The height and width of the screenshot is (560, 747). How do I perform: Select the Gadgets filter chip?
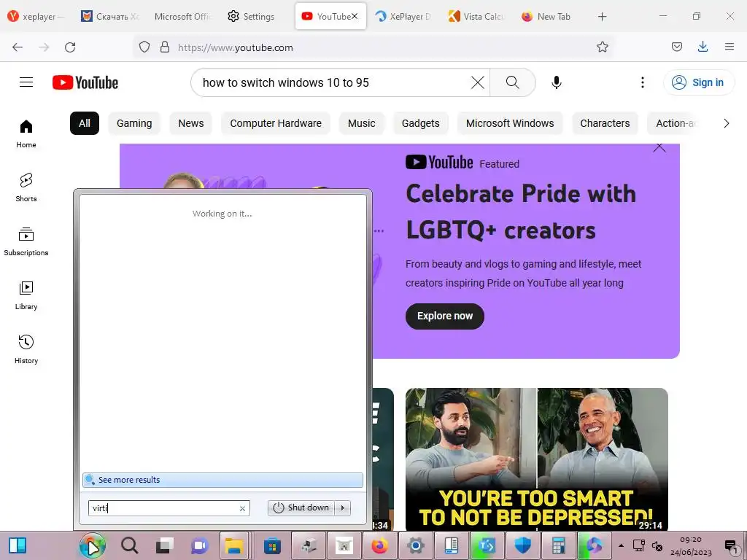(421, 123)
